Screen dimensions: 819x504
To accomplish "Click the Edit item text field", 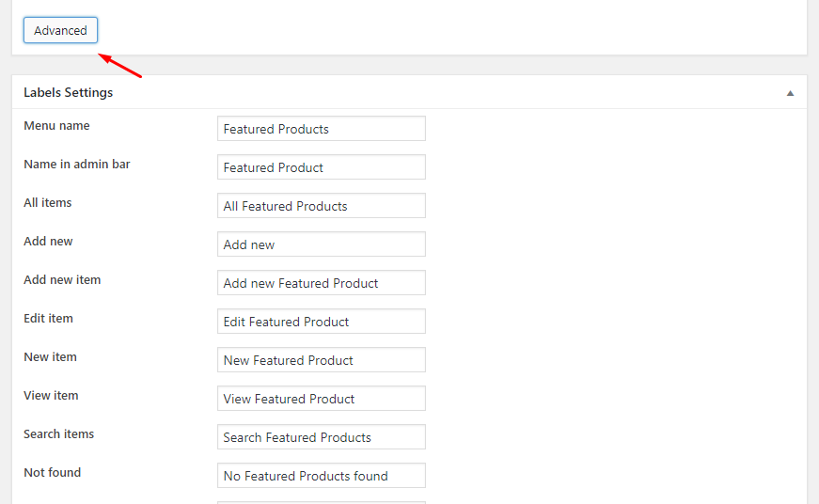I will 321,322.
